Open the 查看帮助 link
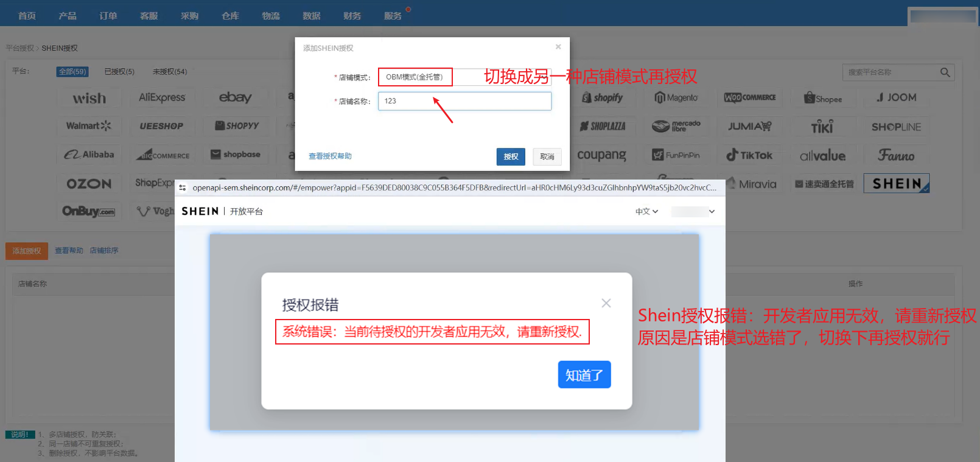Image resolution: width=980 pixels, height=462 pixels. pyautogui.click(x=69, y=251)
